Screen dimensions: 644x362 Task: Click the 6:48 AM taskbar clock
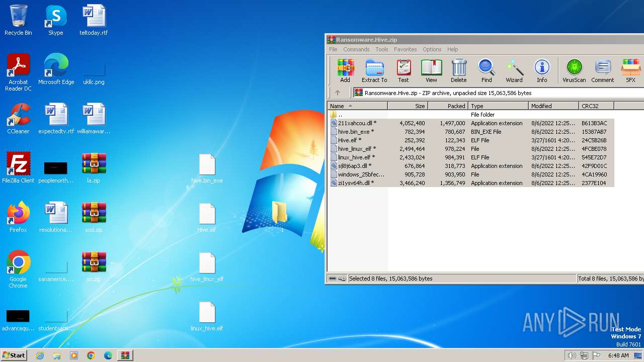click(618, 355)
